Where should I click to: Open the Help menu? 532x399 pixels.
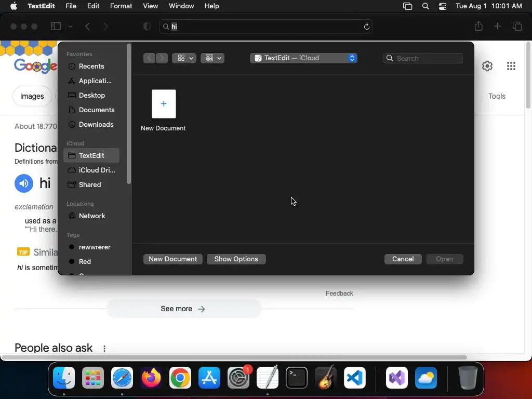[212, 6]
